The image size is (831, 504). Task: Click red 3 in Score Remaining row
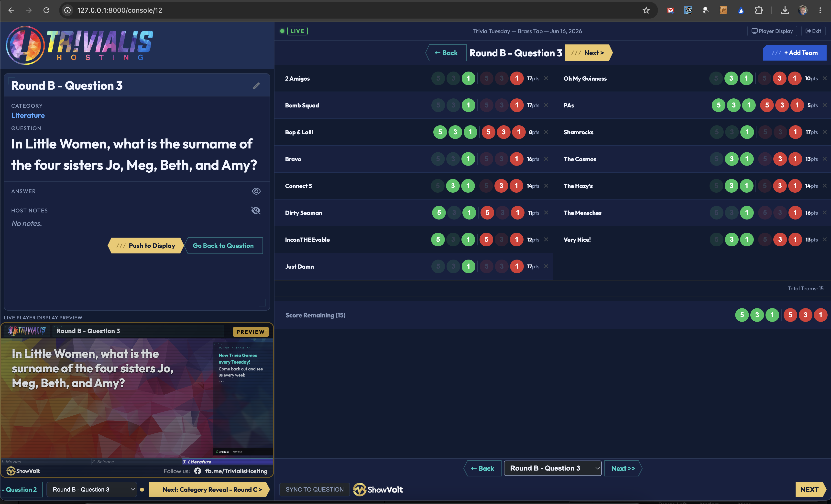805,315
